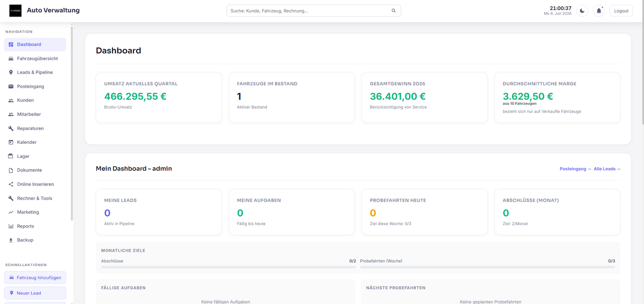Click the Auto Verwaltung title
Viewport: 644px width, 304px height.
tap(53, 10)
